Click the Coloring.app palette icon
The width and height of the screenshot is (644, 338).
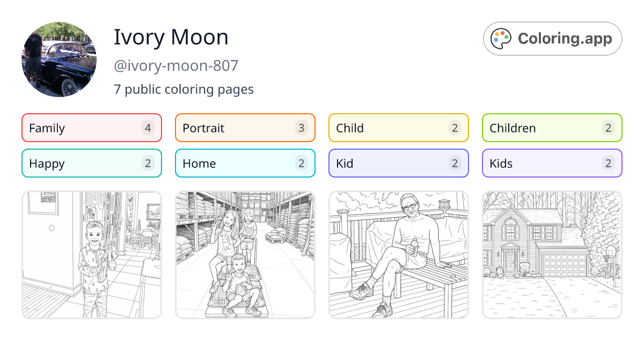[501, 38]
